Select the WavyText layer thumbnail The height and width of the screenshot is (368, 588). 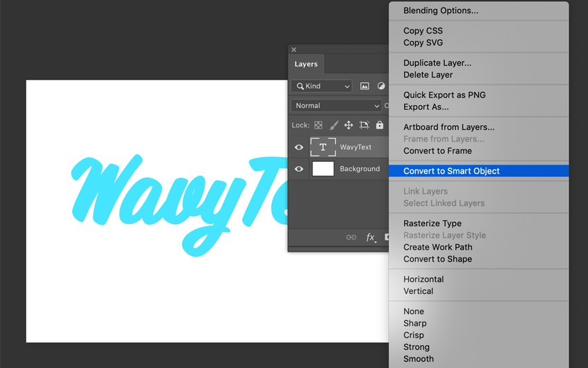pyautogui.click(x=323, y=147)
